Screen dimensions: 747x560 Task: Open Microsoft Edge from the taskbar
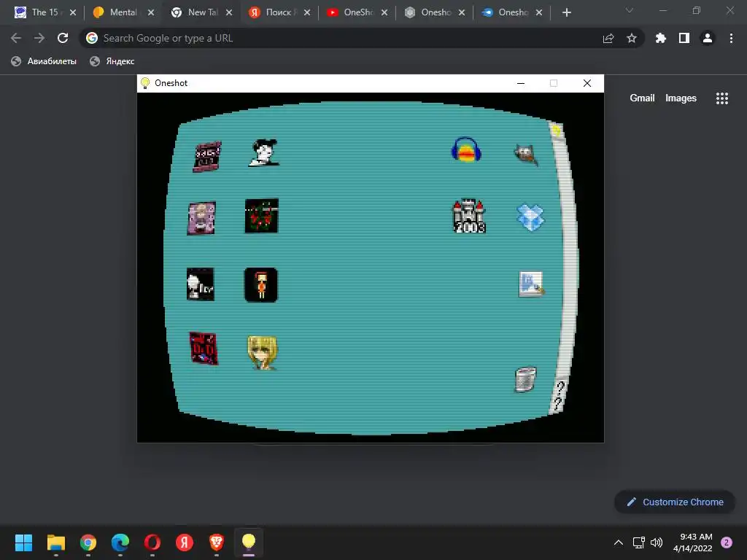tap(120, 542)
